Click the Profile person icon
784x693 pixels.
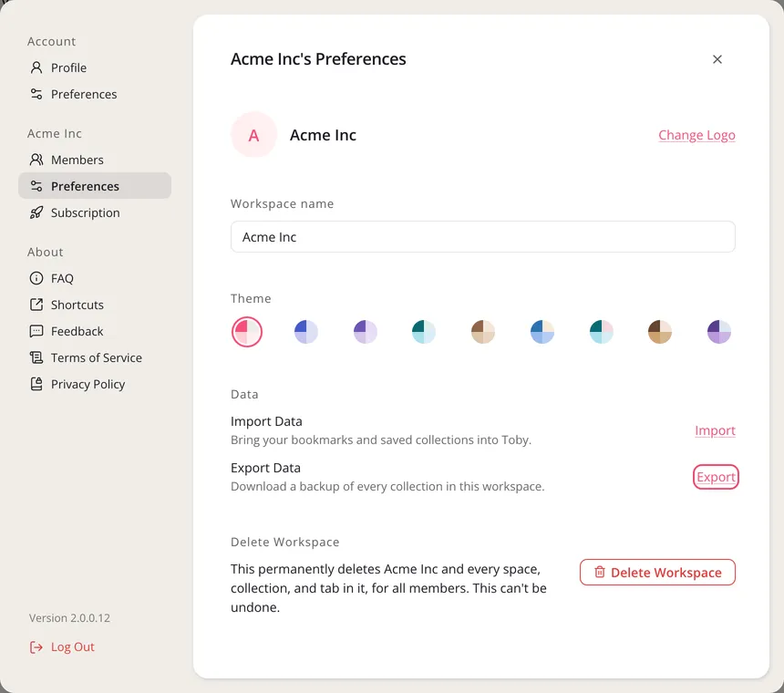[36, 67]
